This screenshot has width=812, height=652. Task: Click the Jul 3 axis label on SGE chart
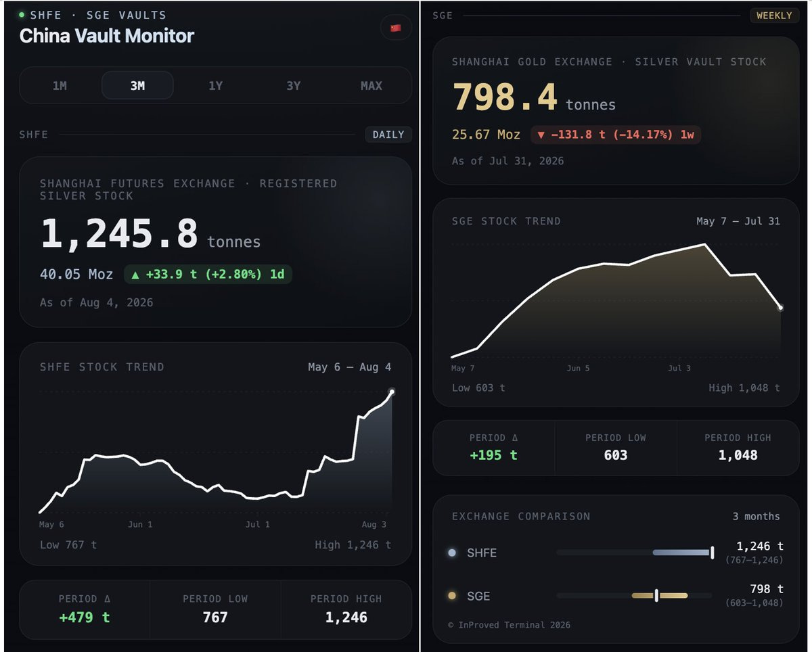tap(679, 369)
